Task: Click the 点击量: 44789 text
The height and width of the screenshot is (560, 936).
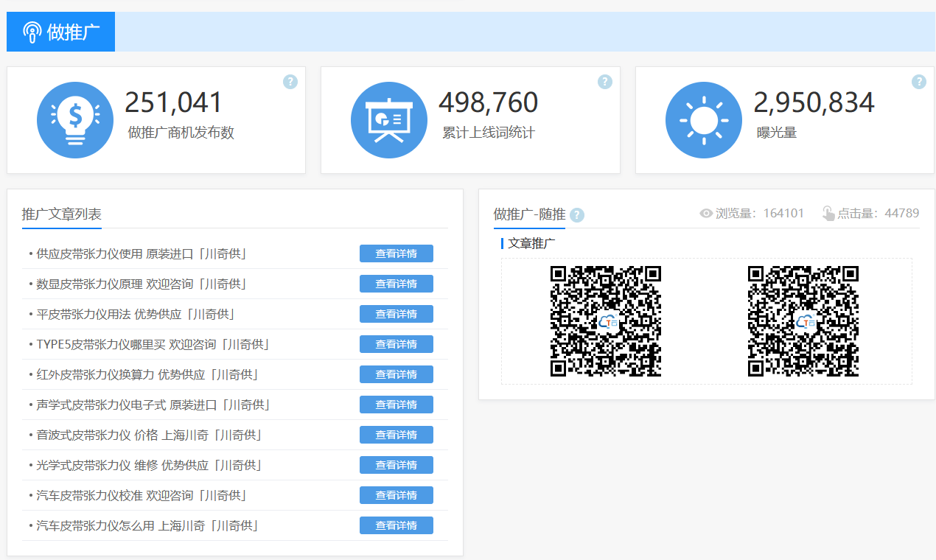Action: (879, 214)
